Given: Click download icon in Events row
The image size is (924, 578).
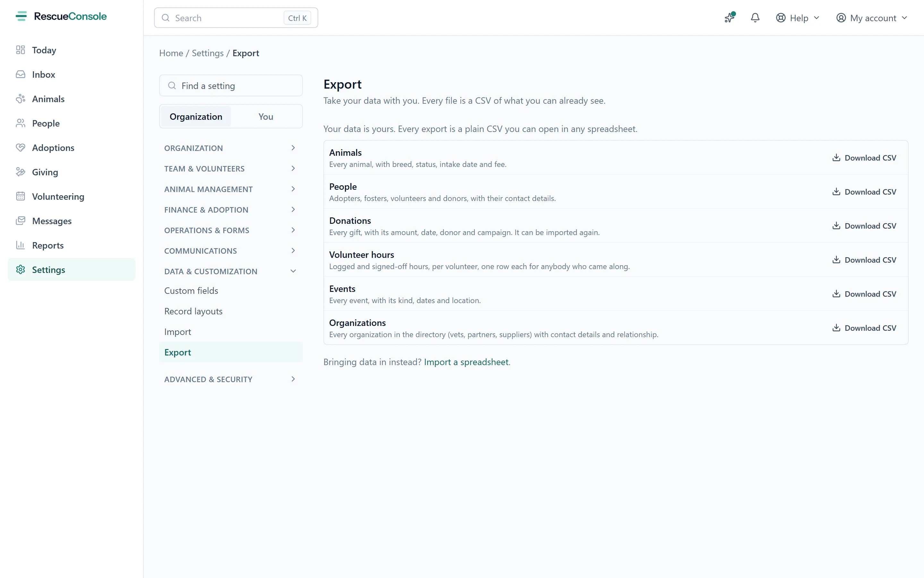Looking at the screenshot, I should [836, 293].
